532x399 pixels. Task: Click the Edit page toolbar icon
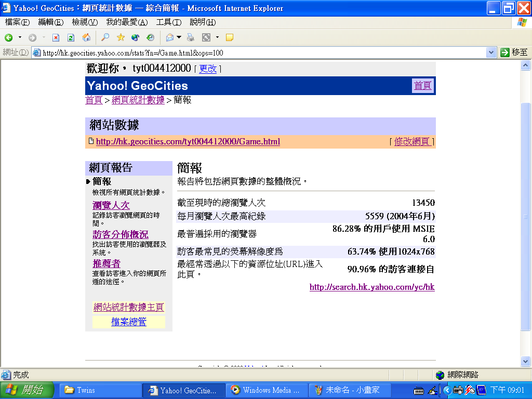206,37
